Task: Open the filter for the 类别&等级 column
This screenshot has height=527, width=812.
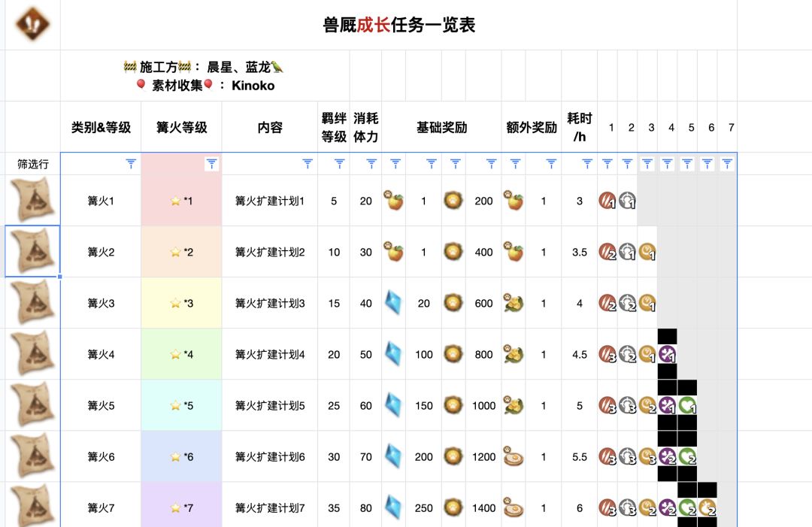Action: [131, 164]
